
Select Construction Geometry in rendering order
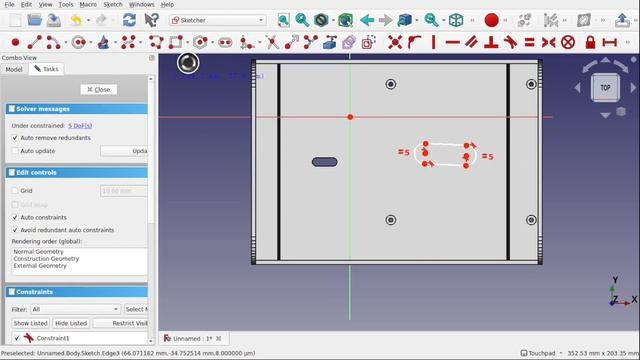(x=46, y=259)
